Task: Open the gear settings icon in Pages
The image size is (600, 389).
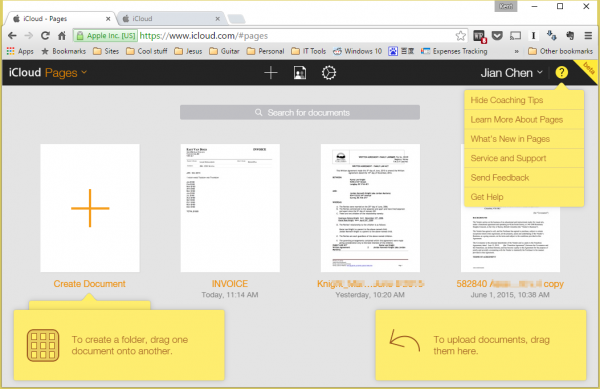Action: point(329,72)
